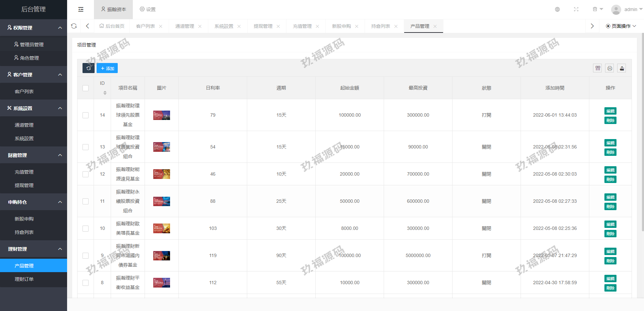Click the globe language icon
644x311 pixels.
tap(557, 9)
